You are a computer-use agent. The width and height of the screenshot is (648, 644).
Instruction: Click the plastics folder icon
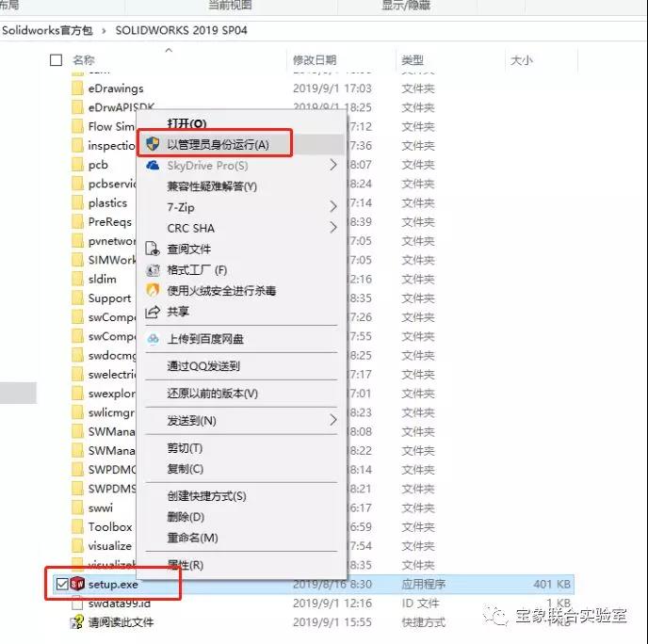coord(77,202)
